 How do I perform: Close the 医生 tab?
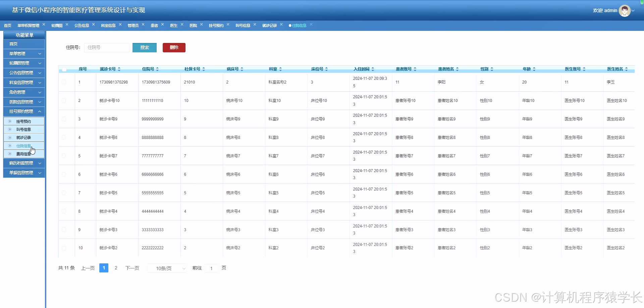182,24
